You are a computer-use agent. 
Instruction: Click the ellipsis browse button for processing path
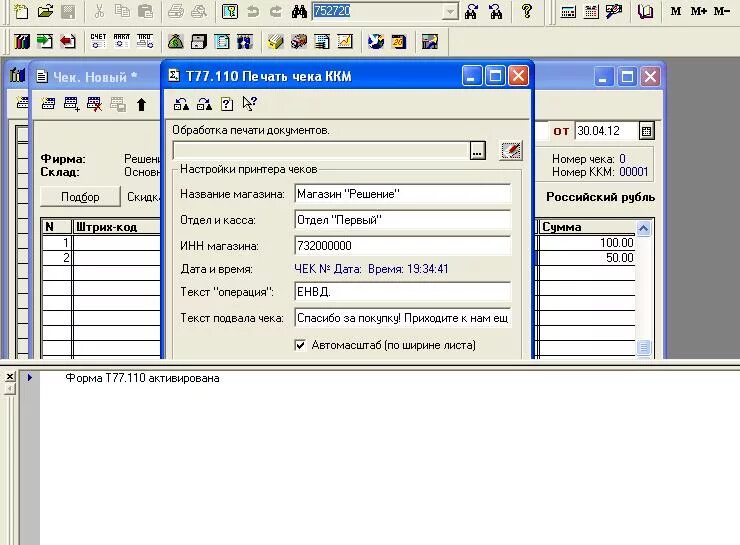click(478, 151)
